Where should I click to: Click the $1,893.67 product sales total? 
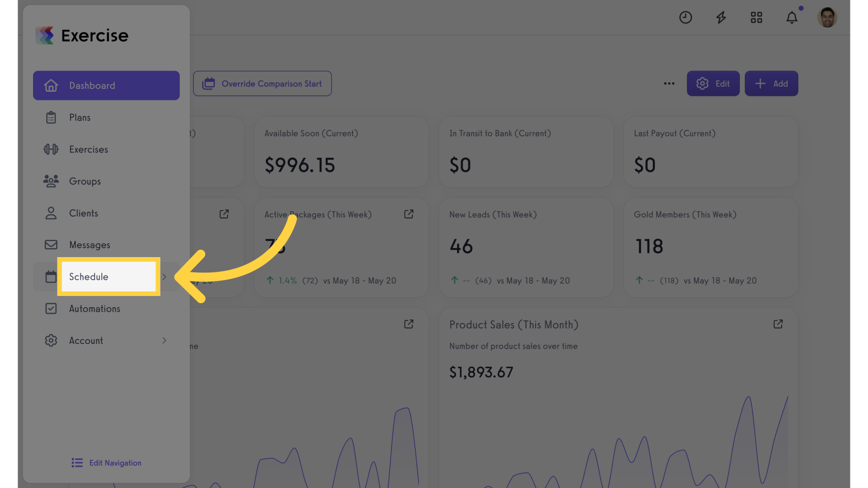pos(481,372)
